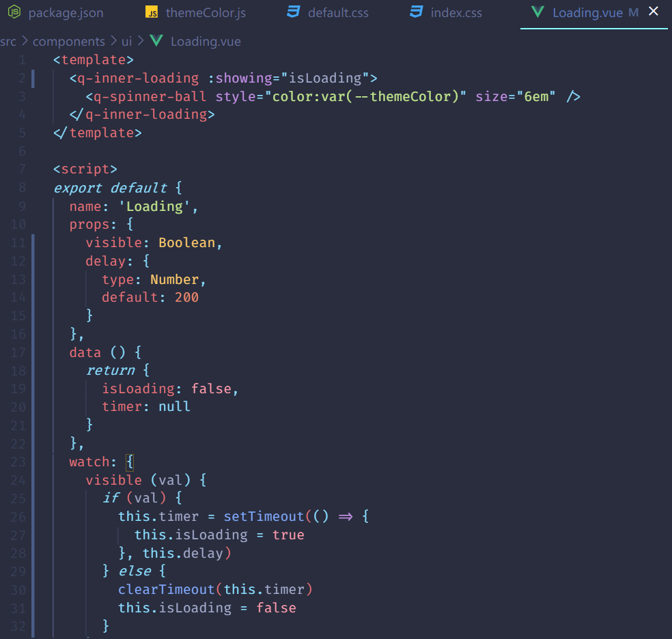Click 'Number' type on line 13
Screen dimensions: 672x639
tap(174, 279)
